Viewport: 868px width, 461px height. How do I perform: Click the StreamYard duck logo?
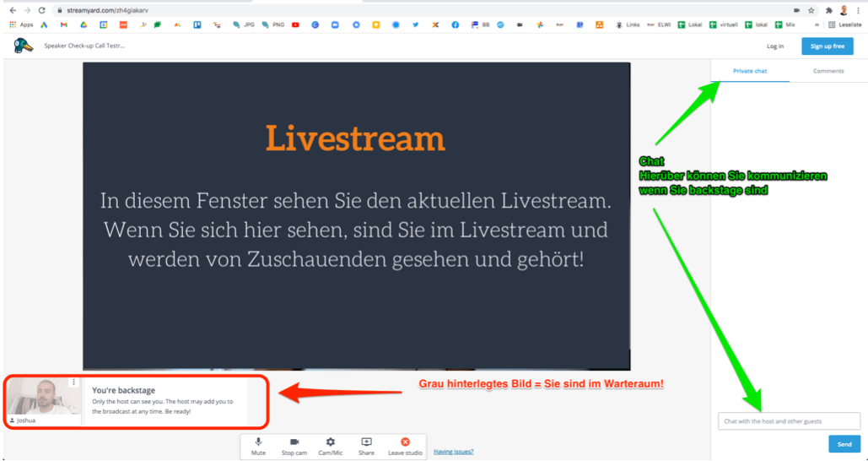pos(23,46)
